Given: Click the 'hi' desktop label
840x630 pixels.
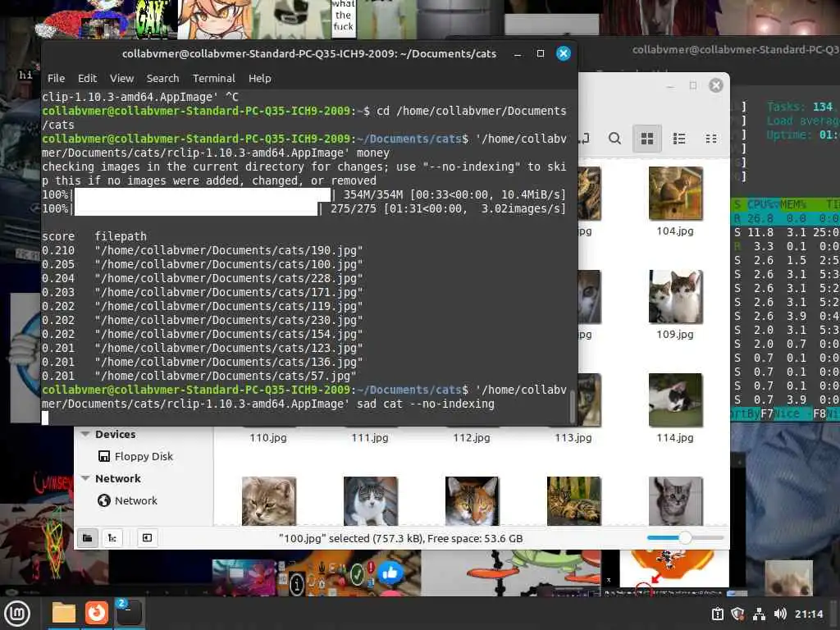Looking at the screenshot, I should (x=25, y=75).
